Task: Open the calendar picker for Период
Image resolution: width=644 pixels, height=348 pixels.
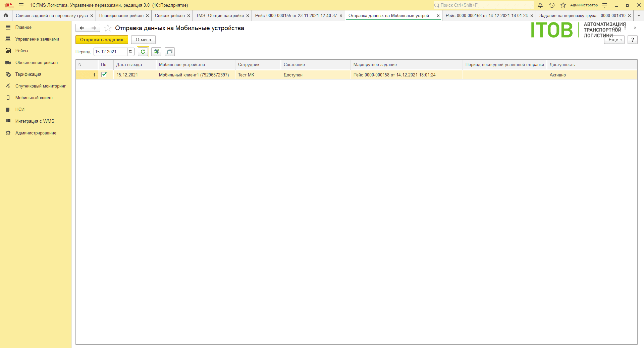Action: (x=131, y=52)
